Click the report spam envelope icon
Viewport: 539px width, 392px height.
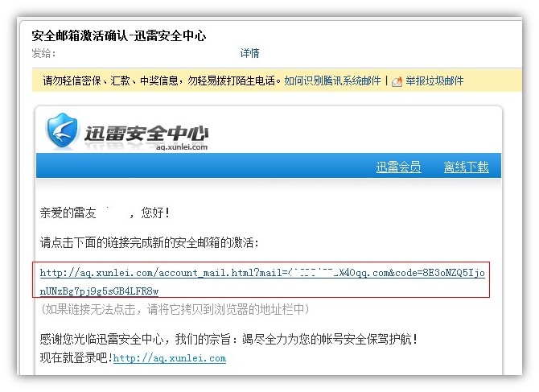point(397,81)
